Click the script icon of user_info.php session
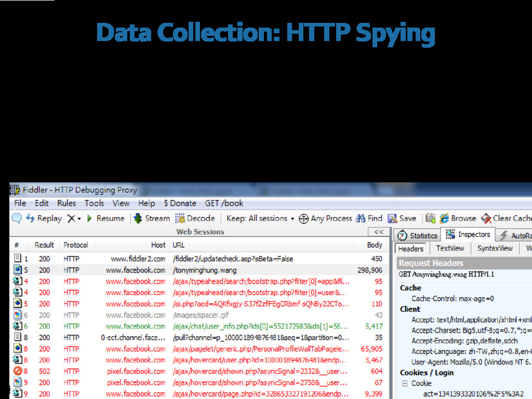The height and width of the screenshot is (399, 532). tap(18, 326)
